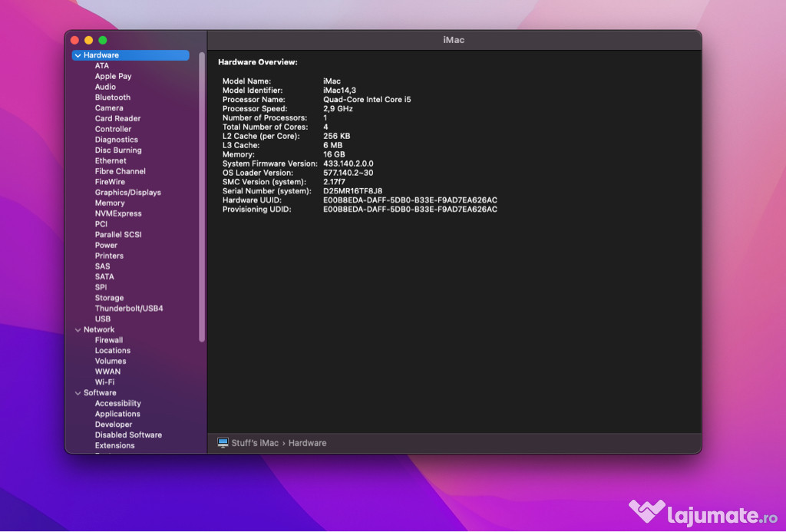
Task: Click the processor name Quad-Core Intel Core i5
Action: pyautogui.click(x=367, y=99)
